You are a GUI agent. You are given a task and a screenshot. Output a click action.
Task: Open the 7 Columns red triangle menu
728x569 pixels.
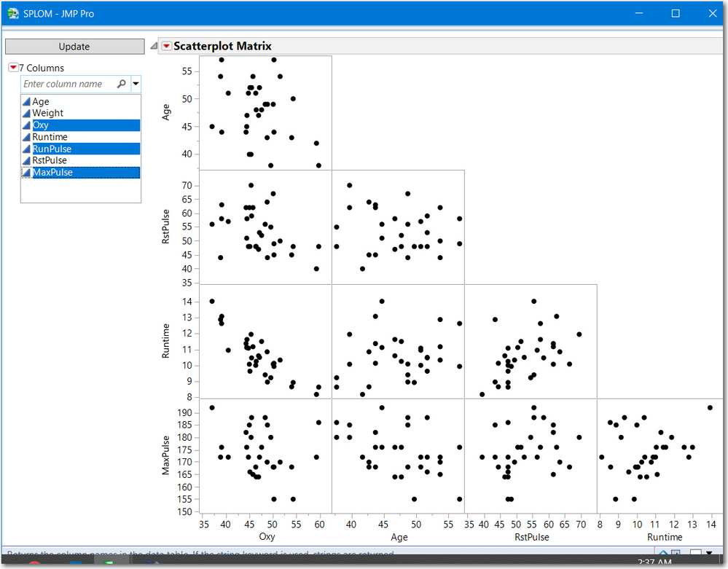(x=13, y=67)
